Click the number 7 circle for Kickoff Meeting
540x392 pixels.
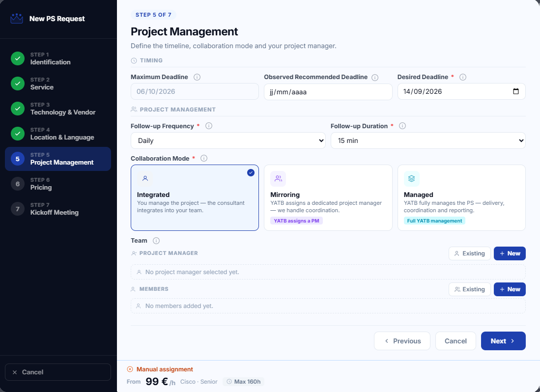pos(18,209)
